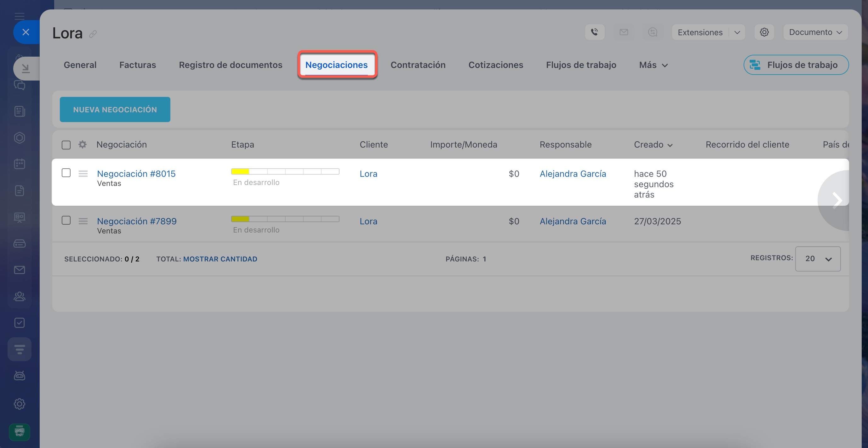Click hamburger menu icon in left sidebar

20,16
